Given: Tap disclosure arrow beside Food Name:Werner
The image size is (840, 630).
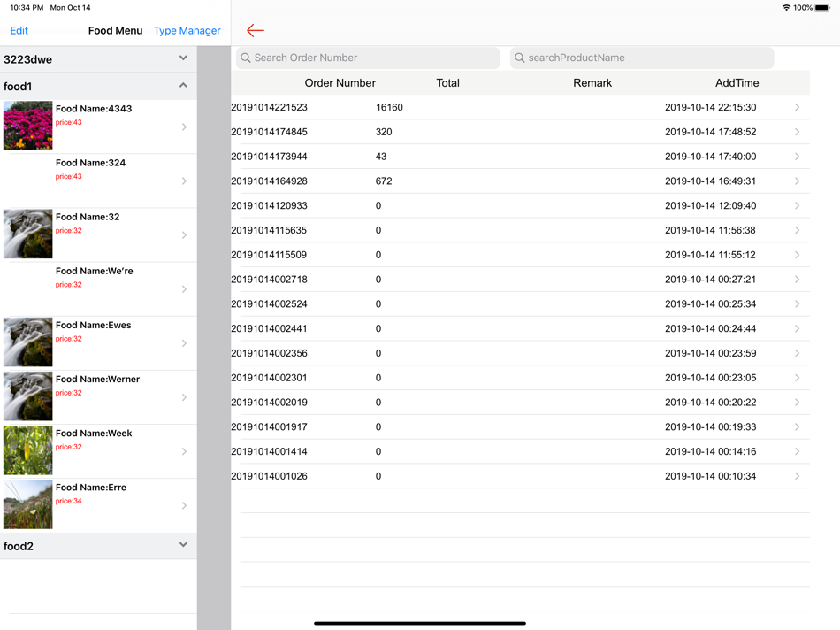Looking at the screenshot, I should pyautogui.click(x=184, y=397).
